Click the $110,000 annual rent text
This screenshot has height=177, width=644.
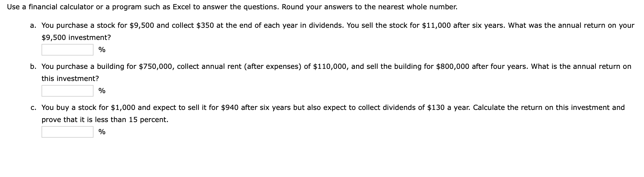[x=331, y=66]
